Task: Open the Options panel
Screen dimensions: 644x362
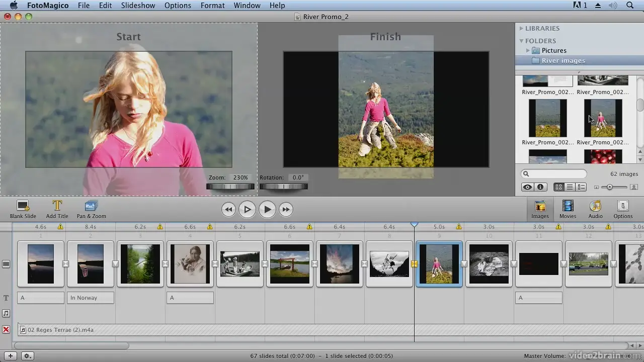Action: click(x=622, y=209)
